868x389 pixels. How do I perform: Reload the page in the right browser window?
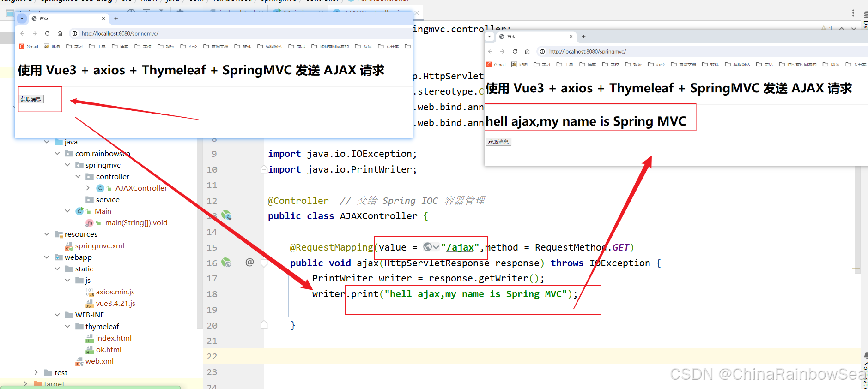coord(515,51)
